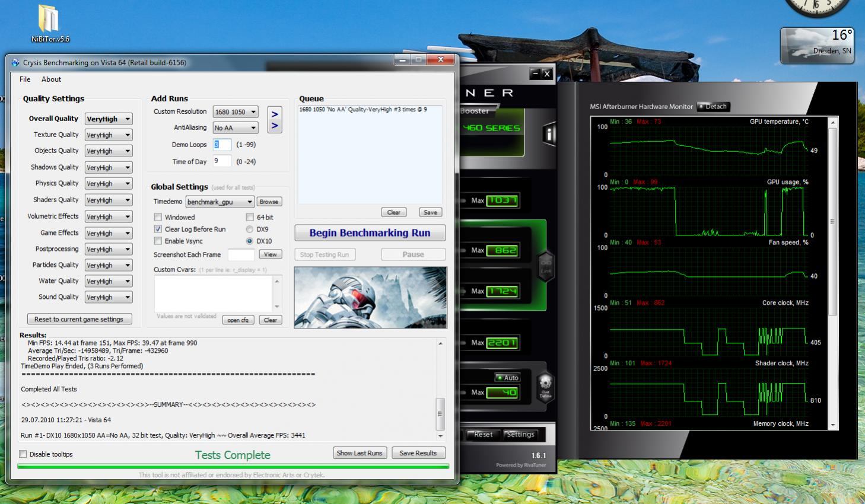Click the open cfg button

pos(238,320)
